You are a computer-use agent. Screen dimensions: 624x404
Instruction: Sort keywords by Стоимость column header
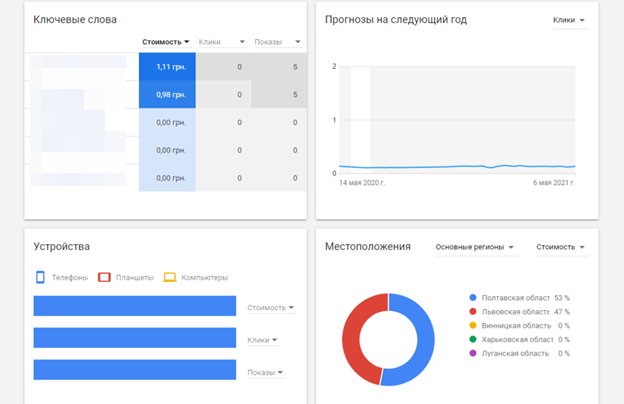point(166,42)
